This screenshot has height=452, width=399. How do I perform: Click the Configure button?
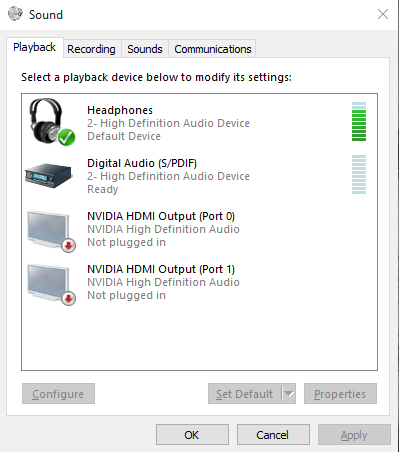pos(58,394)
